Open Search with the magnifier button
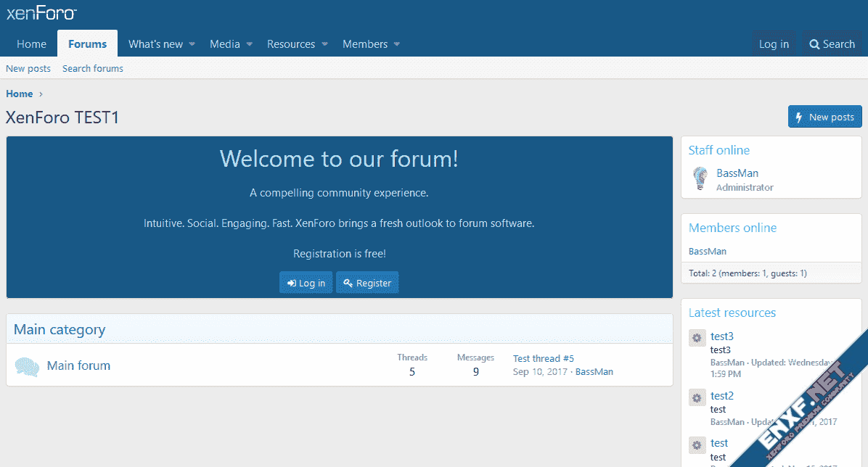This screenshot has width=868, height=467. pyautogui.click(x=832, y=44)
